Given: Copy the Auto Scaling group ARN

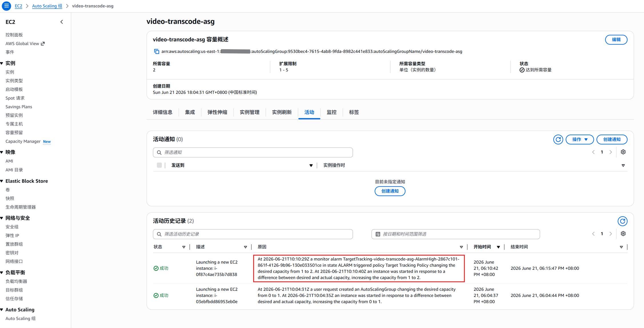Looking at the screenshot, I should tap(157, 51).
